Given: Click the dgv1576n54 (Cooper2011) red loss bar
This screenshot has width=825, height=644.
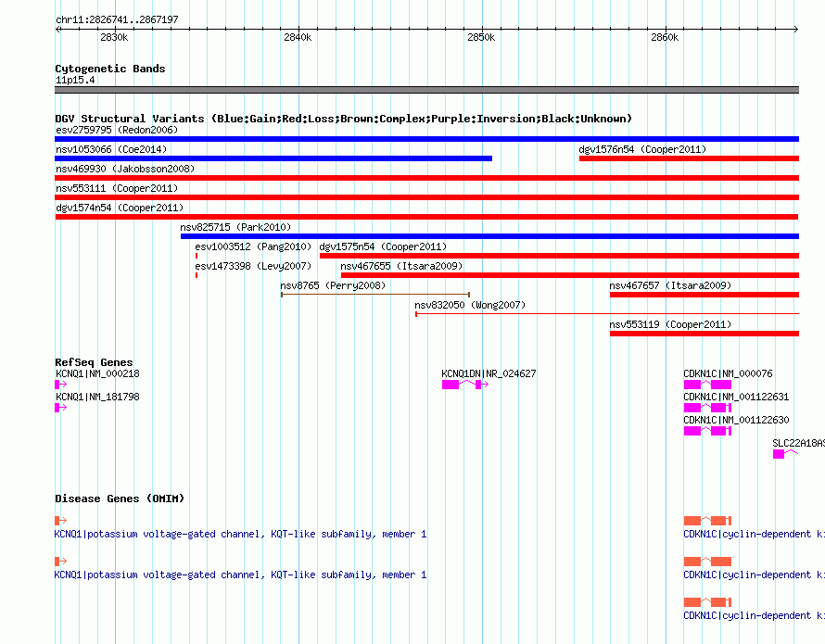Looking at the screenshot, I should (690, 158).
